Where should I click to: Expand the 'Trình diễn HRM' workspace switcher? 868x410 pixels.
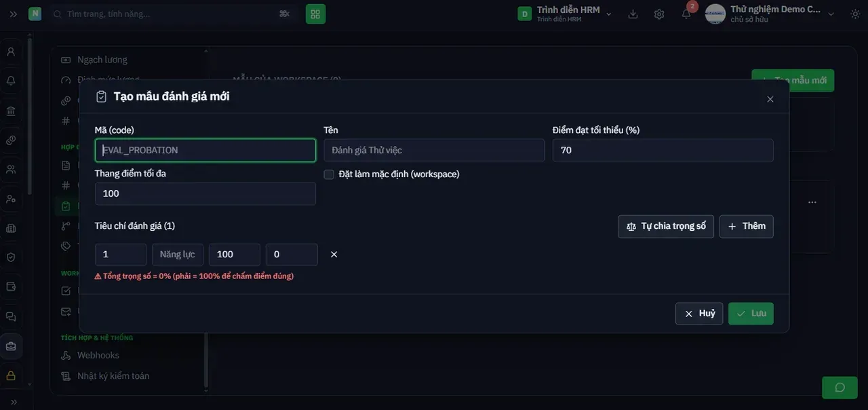(565, 14)
